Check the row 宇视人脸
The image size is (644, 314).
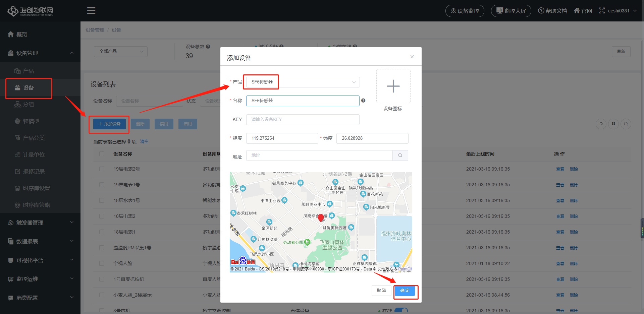(102, 263)
